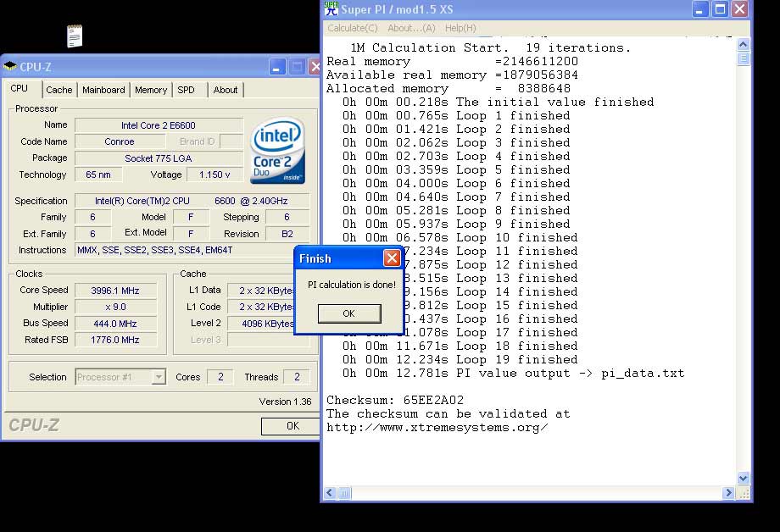This screenshot has height=532, width=780.
Task: Click the horizontal scrollbar thumb in Super PI
Action: click(344, 493)
